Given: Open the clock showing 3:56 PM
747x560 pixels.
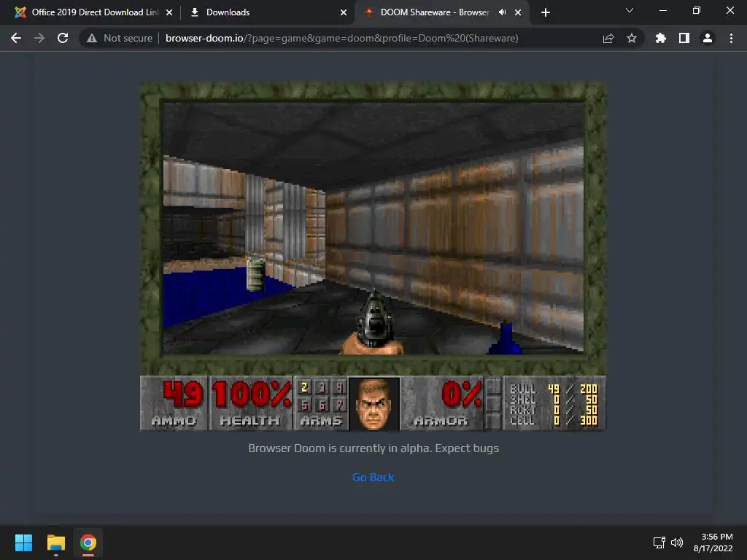Looking at the screenshot, I should (x=713, y=542).
